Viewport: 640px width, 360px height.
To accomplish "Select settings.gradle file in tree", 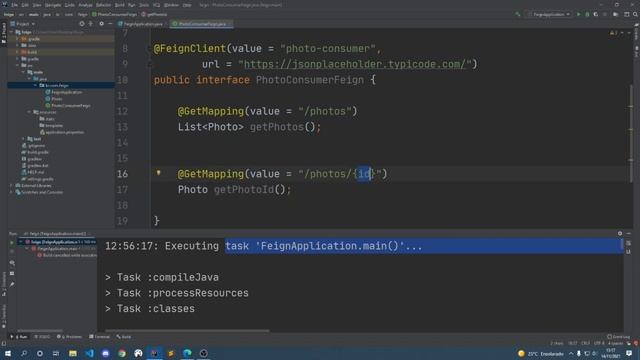I will [x=37, y=179].
